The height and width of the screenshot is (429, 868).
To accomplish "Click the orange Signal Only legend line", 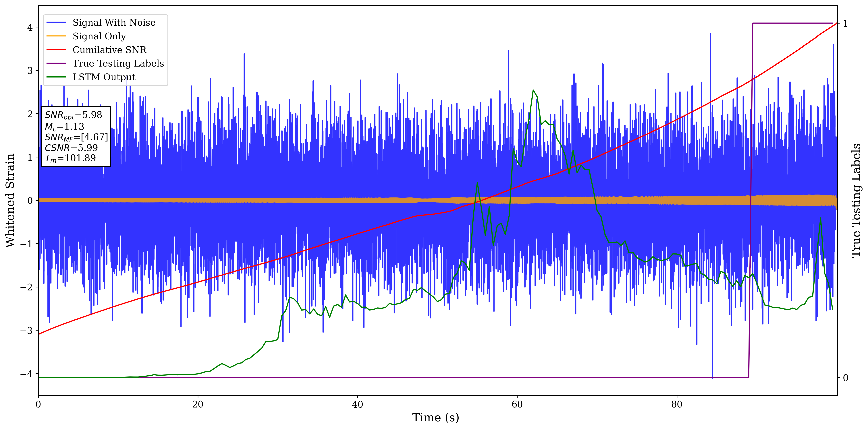I will coord(56,36).
